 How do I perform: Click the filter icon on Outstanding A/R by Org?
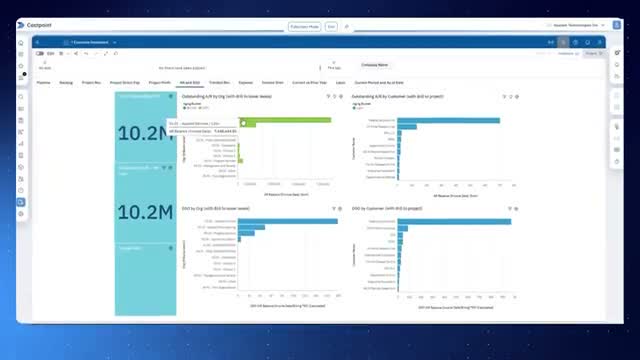tap(328, 97)
